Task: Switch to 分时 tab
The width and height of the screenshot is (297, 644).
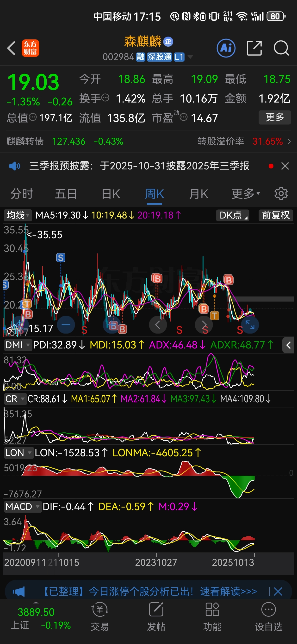Action: pyautogui.click(x=22, y=194)
